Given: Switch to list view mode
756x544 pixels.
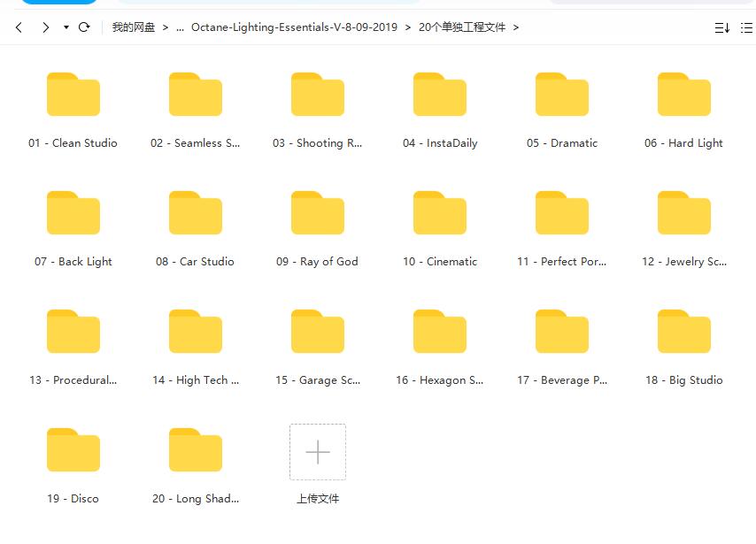Looking at the screenshot, I should [746, 28].
